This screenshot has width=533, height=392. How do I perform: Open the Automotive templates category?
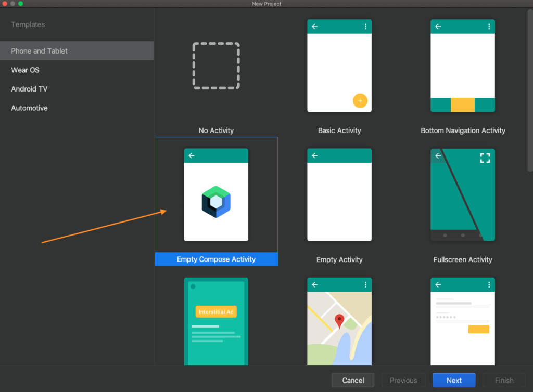click(77, 108)
